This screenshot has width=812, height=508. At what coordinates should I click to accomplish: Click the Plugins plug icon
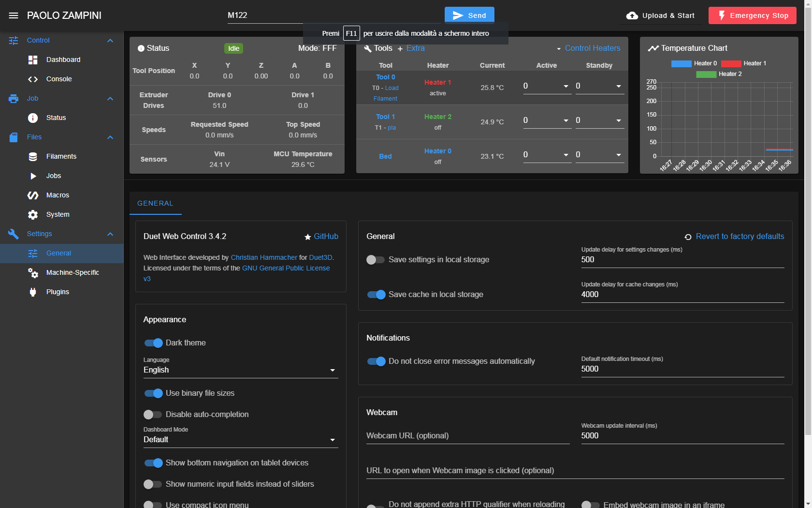(33, 292)
